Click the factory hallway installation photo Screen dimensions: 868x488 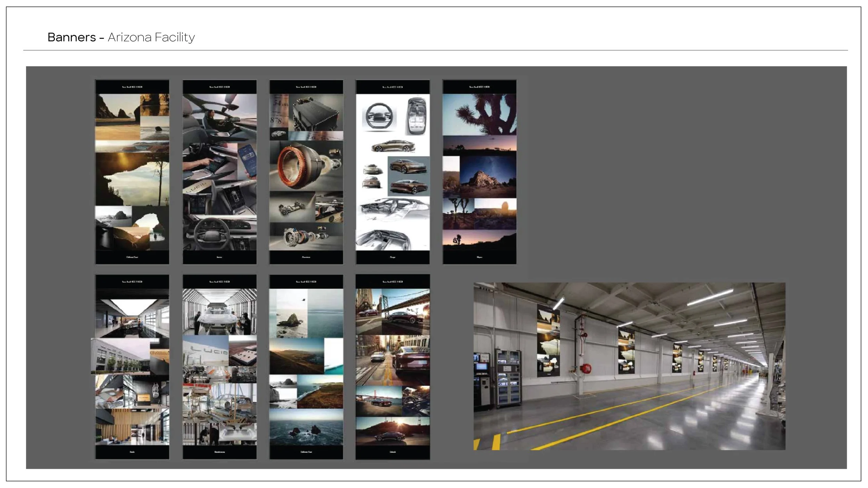click(x=629, y=366)
